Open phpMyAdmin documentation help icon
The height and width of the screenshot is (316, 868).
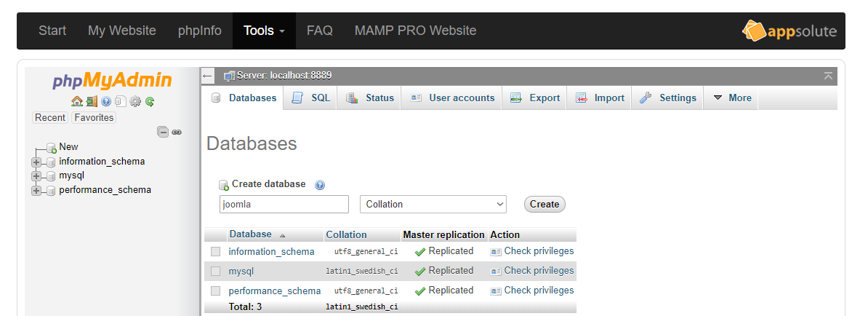[106, 101]
